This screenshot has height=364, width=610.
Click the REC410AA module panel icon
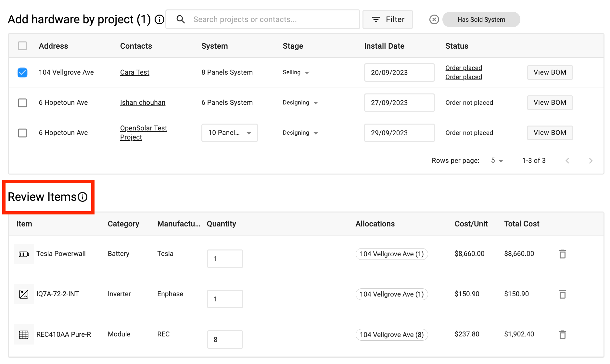point(24,334)
